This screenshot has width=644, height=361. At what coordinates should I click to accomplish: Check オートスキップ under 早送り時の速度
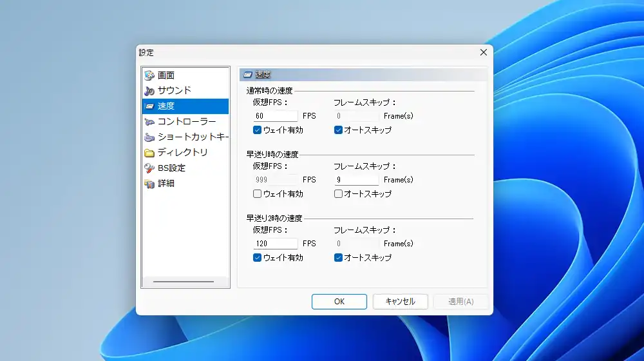click(x=338, y=194)
